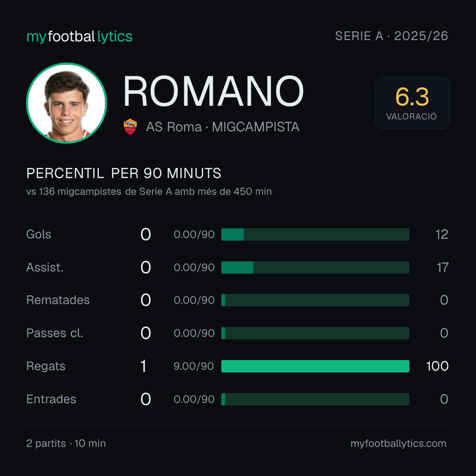Click the ROMANO player name heading

213,91
